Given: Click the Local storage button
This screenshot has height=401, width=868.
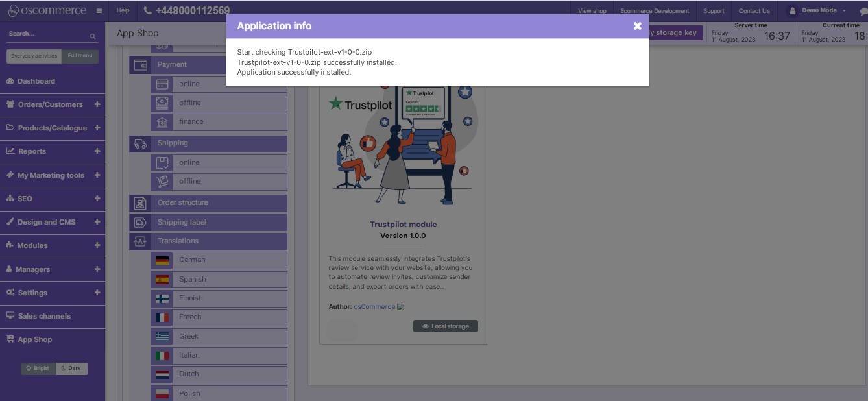Looking at the screenshot, I should pyautogui.click(x=446, y=326).
